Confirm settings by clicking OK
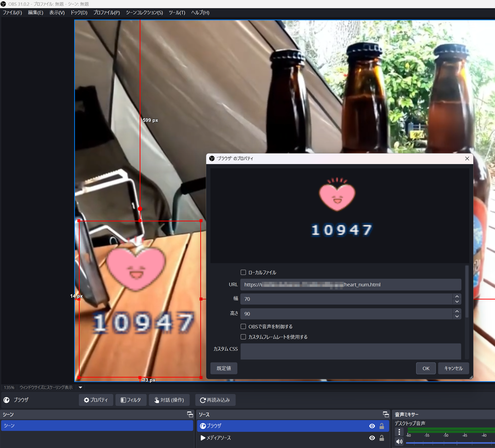This screenshot has width=495, height=448. [x=426, y=368]
